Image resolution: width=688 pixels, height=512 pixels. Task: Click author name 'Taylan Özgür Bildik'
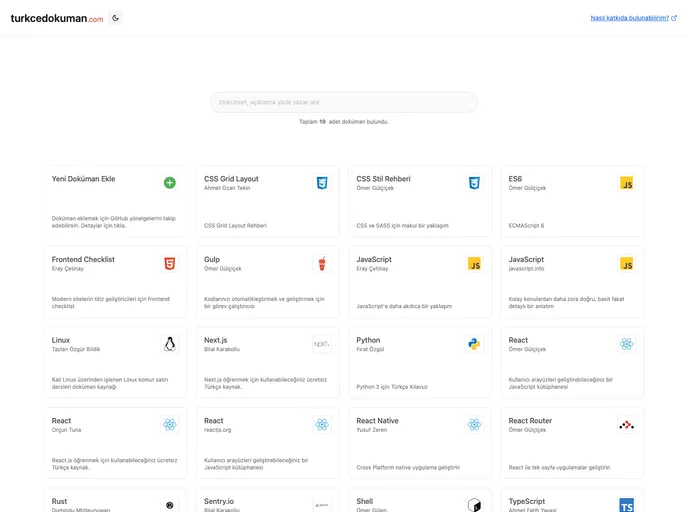coord(76,349)
